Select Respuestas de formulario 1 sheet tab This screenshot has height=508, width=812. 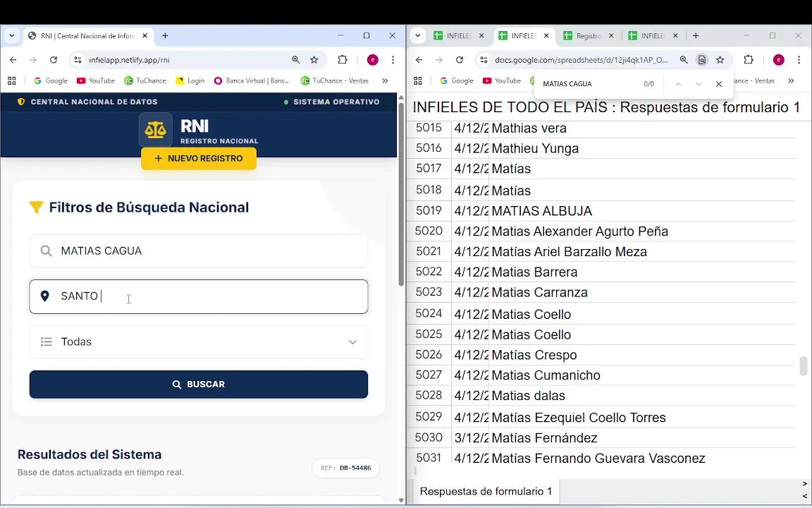(486, 491)
